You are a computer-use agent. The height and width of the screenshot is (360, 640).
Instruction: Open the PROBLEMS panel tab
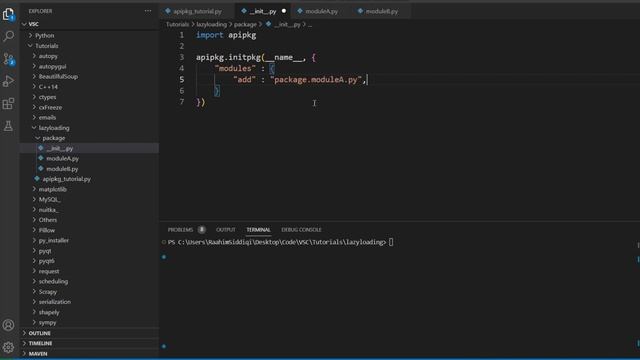point(180,230)
